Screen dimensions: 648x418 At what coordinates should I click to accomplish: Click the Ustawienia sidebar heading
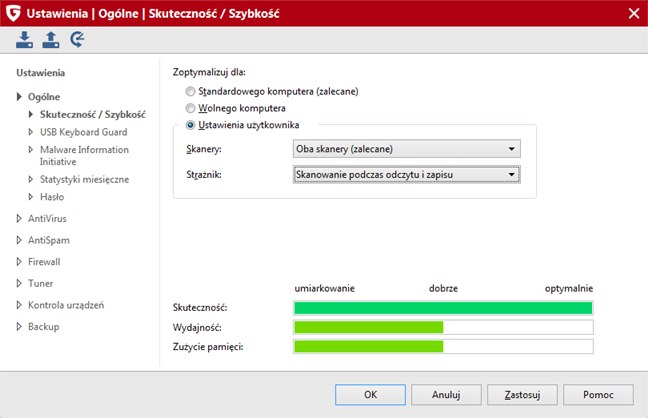point(40,73)
